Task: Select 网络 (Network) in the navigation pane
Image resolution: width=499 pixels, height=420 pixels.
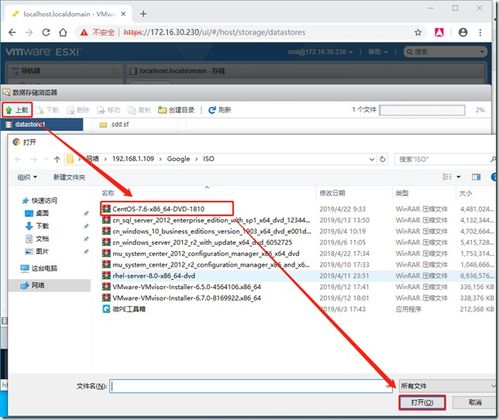Action: click(38, 285)
